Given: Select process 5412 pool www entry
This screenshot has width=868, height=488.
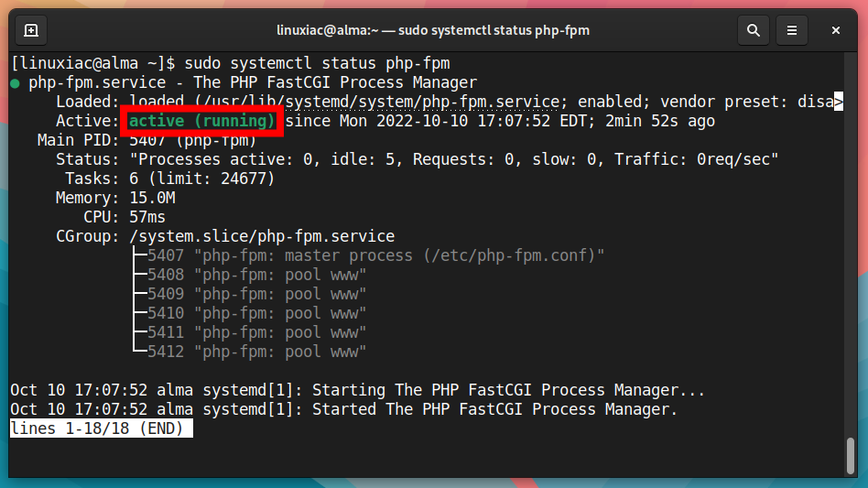Looking at the screenshot, I should (x=257, y=352).
